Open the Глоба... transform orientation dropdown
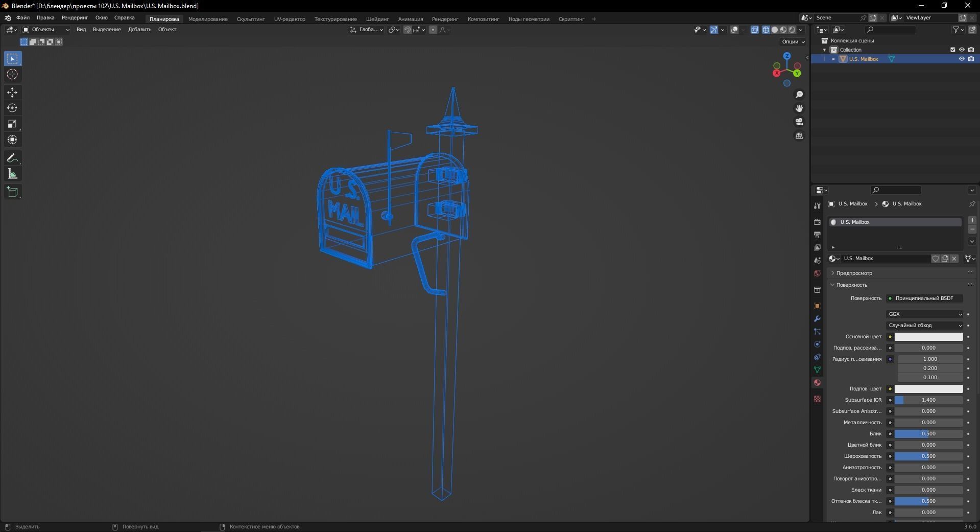Screen dimensions: 980x532 pyautogui.click(x=367, y=30)
